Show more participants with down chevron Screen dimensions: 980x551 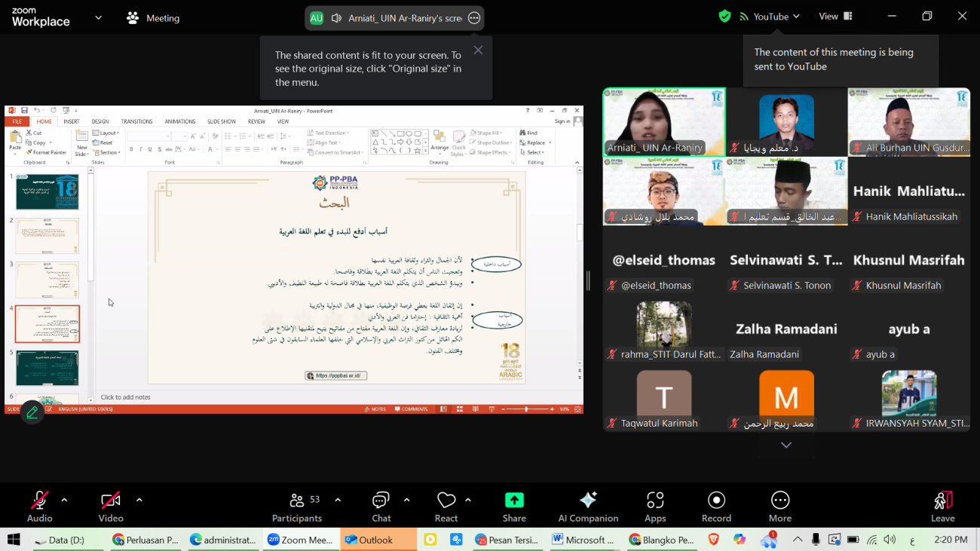point(786,445)
